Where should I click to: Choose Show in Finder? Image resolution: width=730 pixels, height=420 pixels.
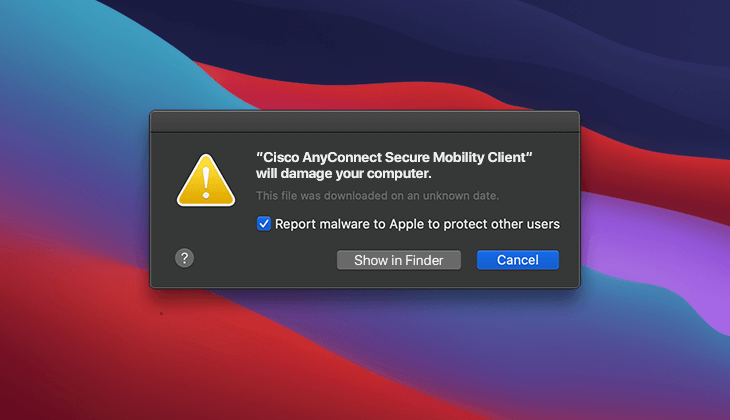[x=399, y=260]
